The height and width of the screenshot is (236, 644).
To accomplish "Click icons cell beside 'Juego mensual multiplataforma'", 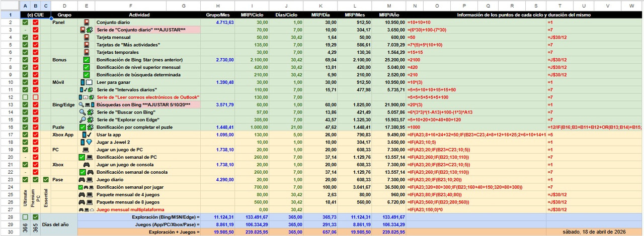I will 87,209.
